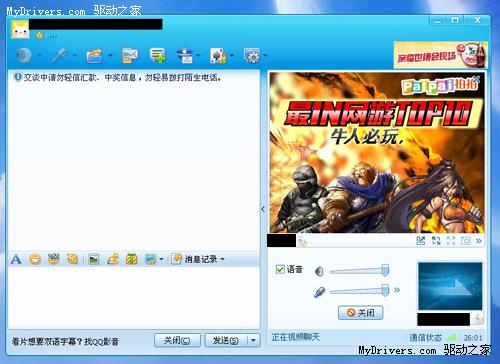Open the games playing card icon
This screenshot has height=364, width=500.
click(218, 56)
